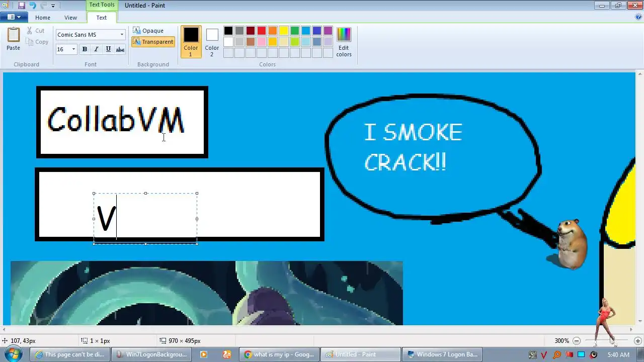
Task: Click the Paste clipboard button
Action: click(x=14, y=39)
